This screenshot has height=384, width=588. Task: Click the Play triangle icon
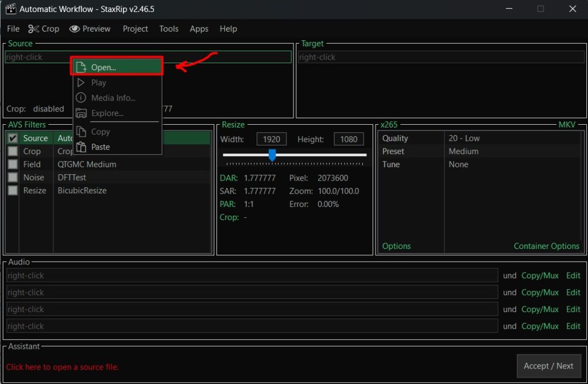point(81,83)
